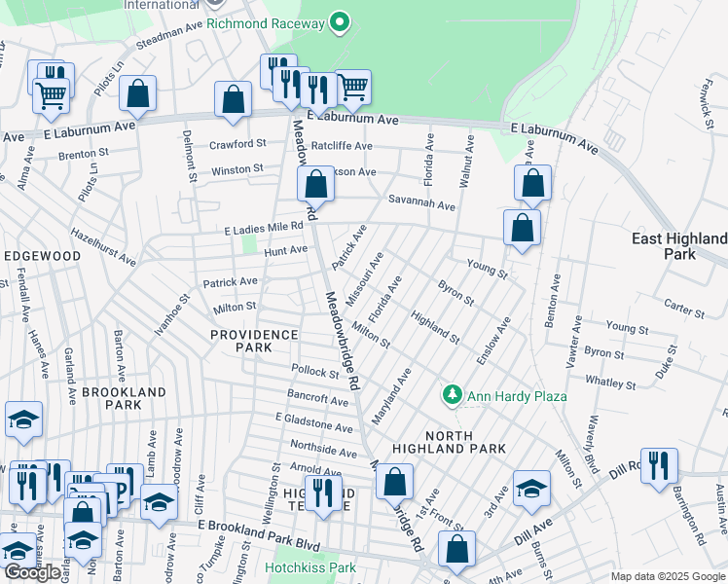Viewport: 728px width, 584px height.
Task: Click the Google logo in bottom corner
Action: pyautogui.click(x=31, y=572)
